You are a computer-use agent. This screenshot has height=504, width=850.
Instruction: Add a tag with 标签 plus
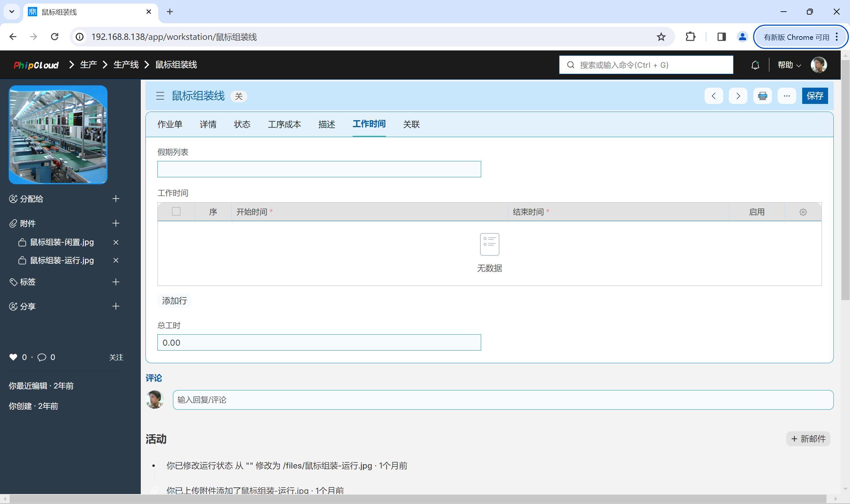(116, 282)
